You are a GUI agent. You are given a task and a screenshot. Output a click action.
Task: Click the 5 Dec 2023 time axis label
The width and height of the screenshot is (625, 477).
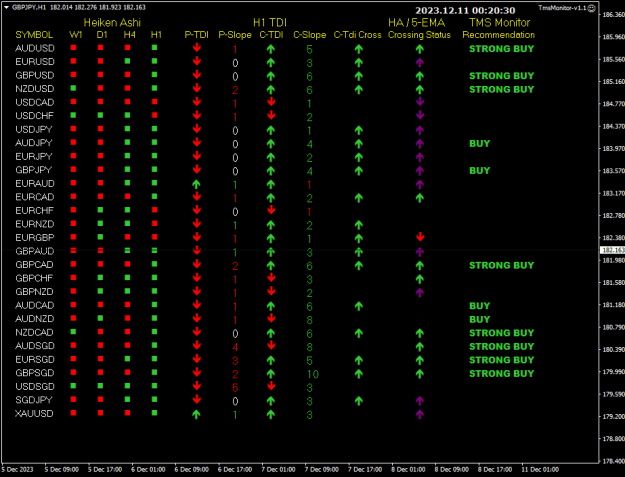click(18, 469)
